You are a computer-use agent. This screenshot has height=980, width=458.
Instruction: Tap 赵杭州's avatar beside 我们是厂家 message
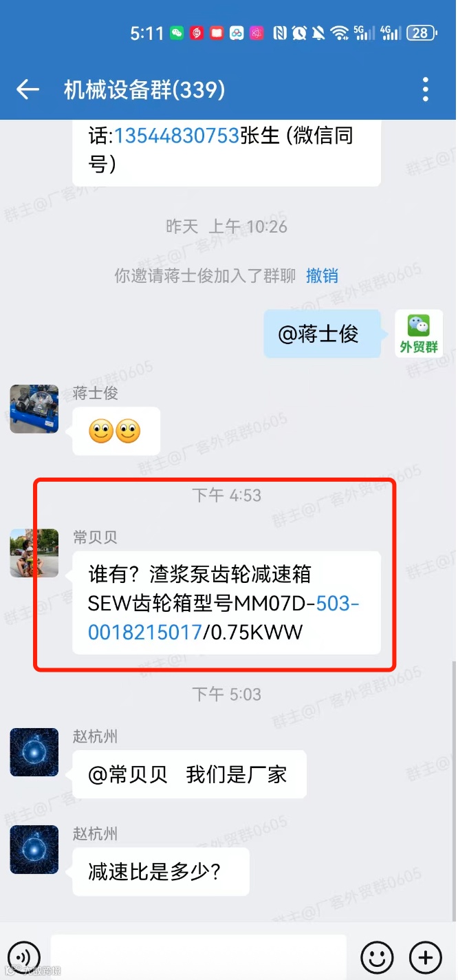[34, 752]
